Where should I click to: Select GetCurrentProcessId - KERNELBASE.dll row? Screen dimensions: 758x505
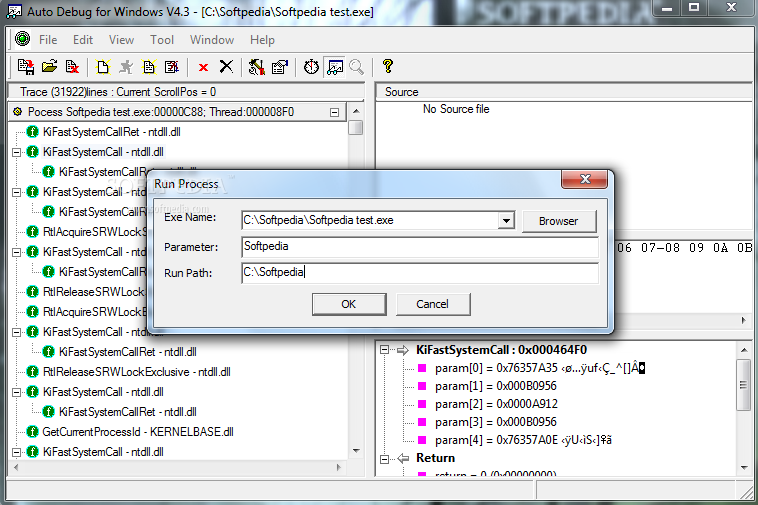coord(138,432)
